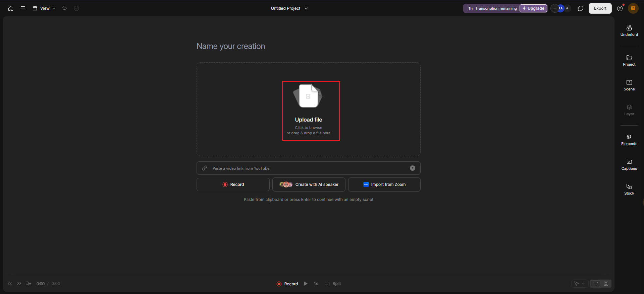This screenshot has height=294, width=644.
Task: Click the skip forward double-arrow icon
Action: tap(19, 284)
